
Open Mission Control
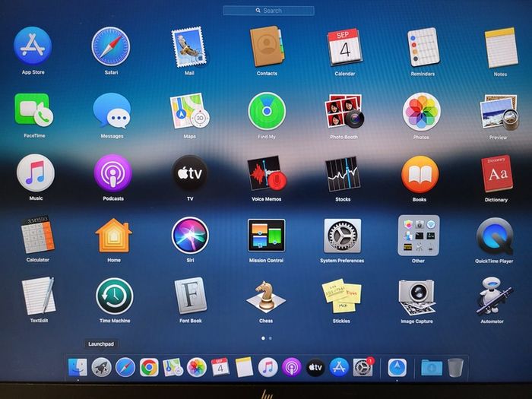click(266, 235)
